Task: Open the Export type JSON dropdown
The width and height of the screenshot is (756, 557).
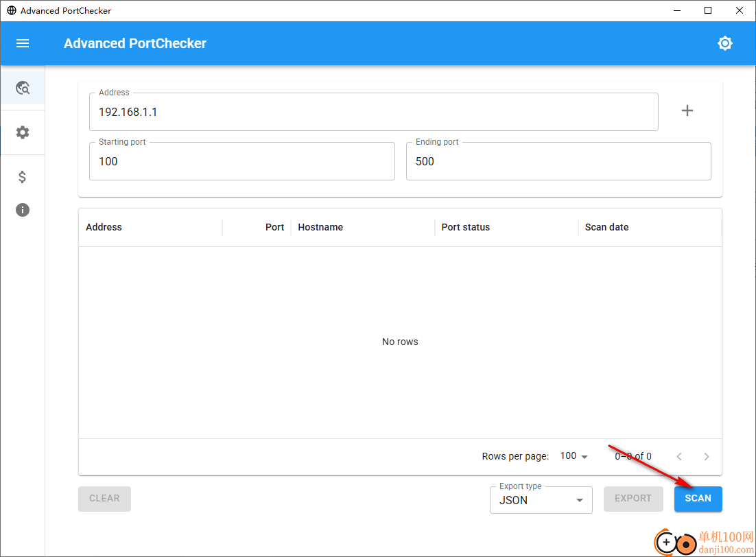Action: pyautogui.click(x=541, y=500)
